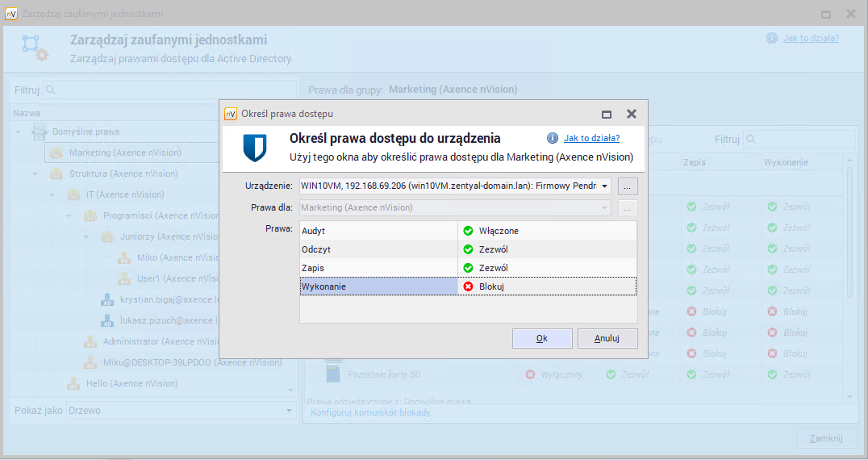Click the browse (...) button beside Urządzenie

pyautogui.click(x=628, y=186)
